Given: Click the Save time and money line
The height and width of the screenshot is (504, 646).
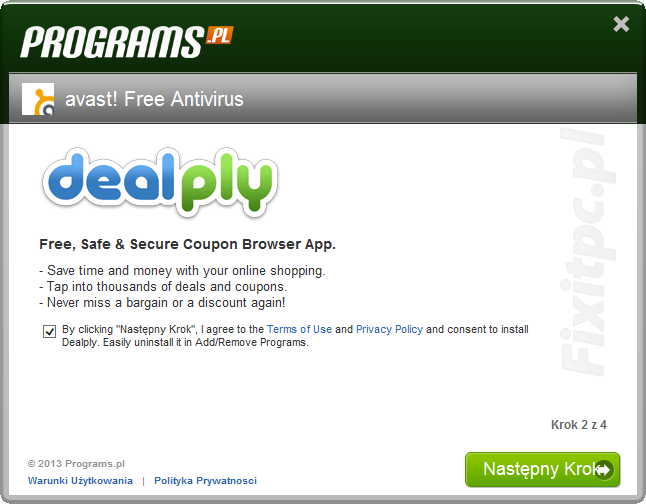Looking at the screenshot, I should [x=182, y=271].
